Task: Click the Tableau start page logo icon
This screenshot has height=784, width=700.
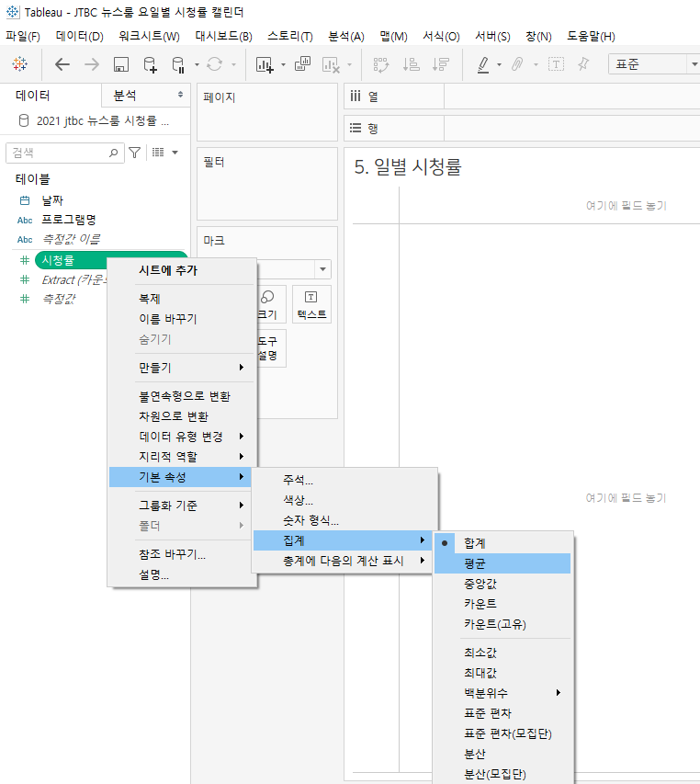Action: pos(20,64)
